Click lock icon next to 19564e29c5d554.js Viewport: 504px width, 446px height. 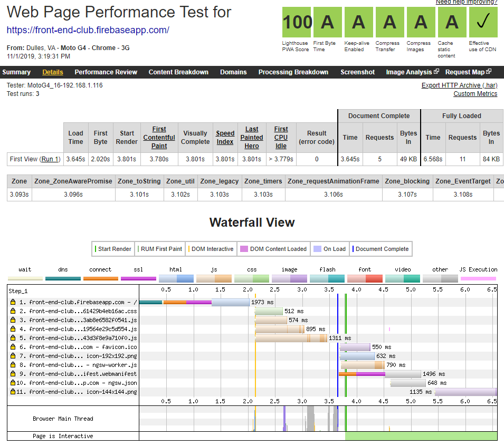(13, 329)
